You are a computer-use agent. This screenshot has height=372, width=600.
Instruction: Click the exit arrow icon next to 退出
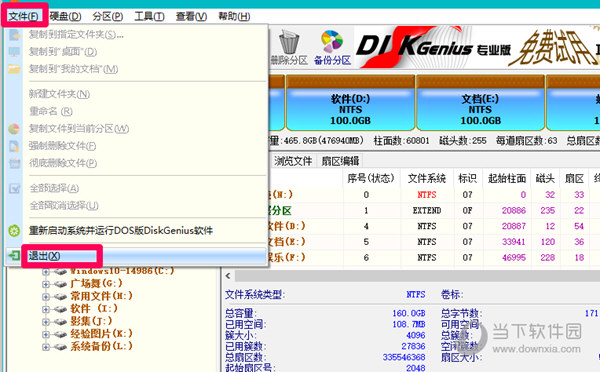point(14,255)
